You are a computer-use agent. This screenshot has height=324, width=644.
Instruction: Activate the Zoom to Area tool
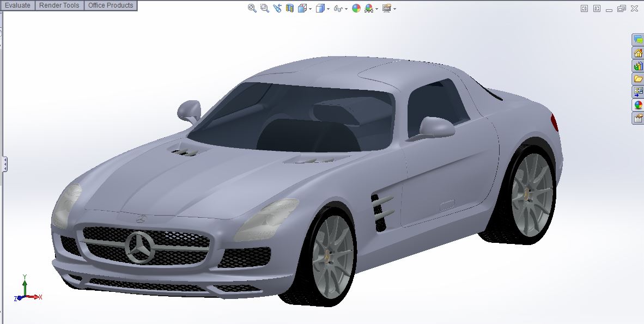(x=264, y=8)
